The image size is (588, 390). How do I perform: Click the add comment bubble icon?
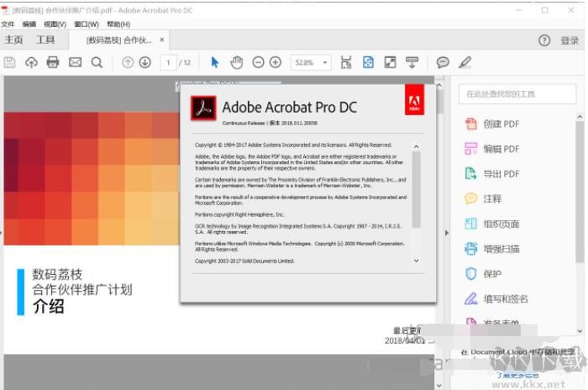[x=443, y=62]
